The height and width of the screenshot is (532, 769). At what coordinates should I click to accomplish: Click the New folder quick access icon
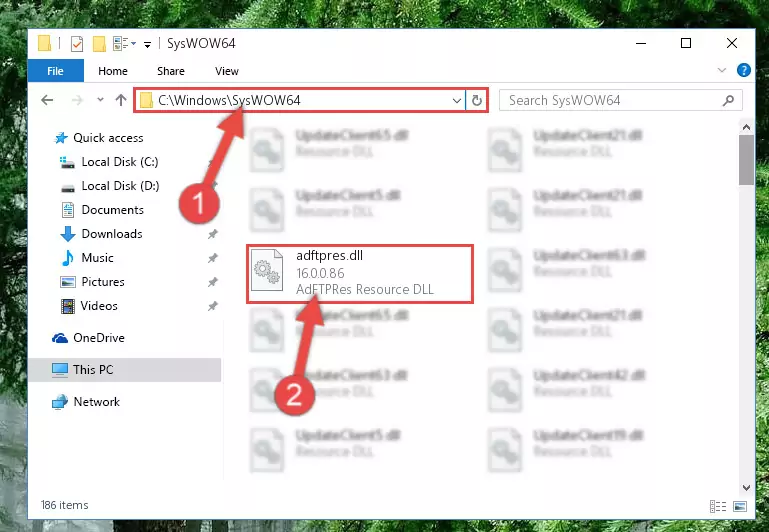(x=99, y=44)
